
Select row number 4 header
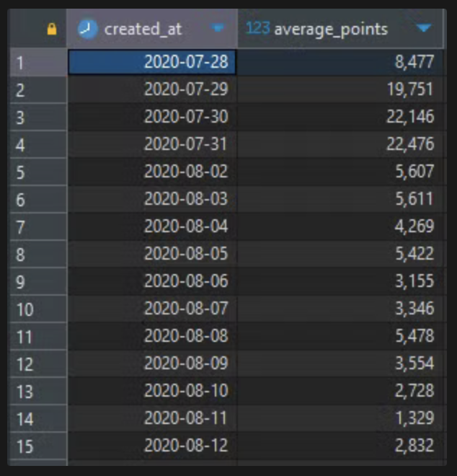(38, 144)
